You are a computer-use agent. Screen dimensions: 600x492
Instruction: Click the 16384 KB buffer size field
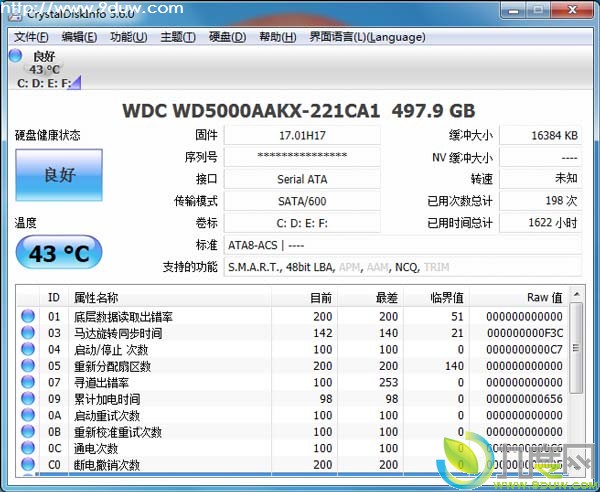pyautogui.click(x=541, y=135)
